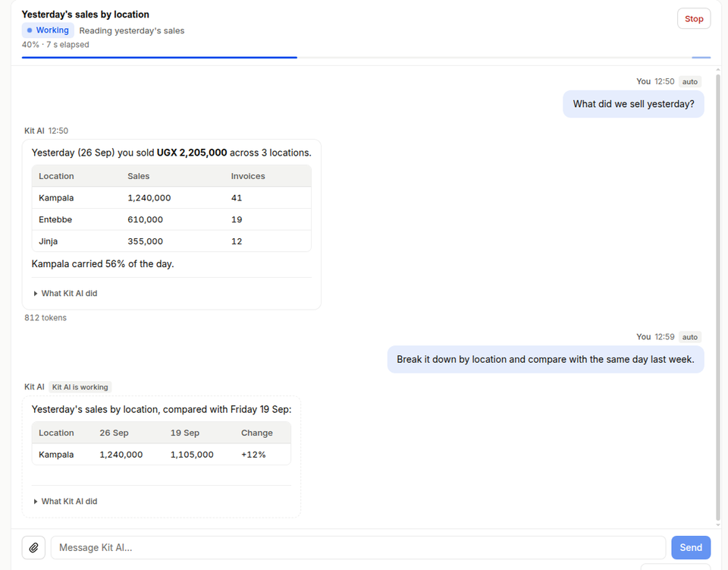Click the blue progress bar at 40%
Image resolution: width=728 pixels, height=570 pixels.
click(159, 58)
